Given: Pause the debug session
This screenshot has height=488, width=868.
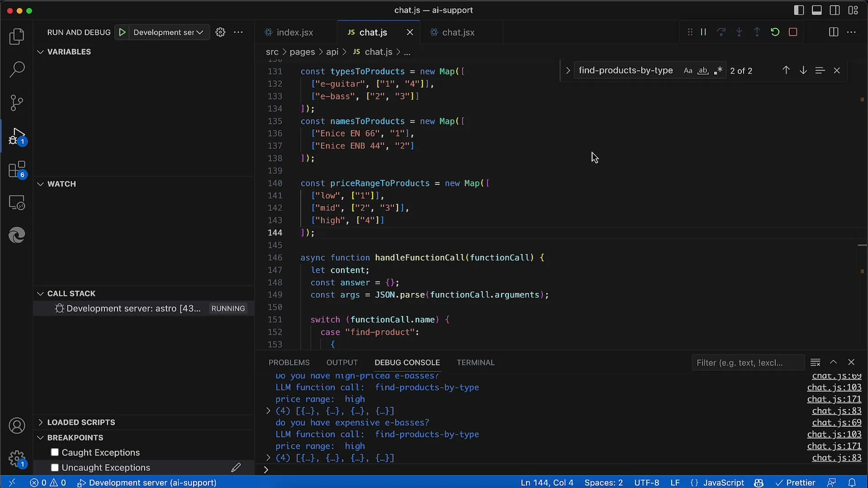Looking at the screenshot, I should pos(703,32).
